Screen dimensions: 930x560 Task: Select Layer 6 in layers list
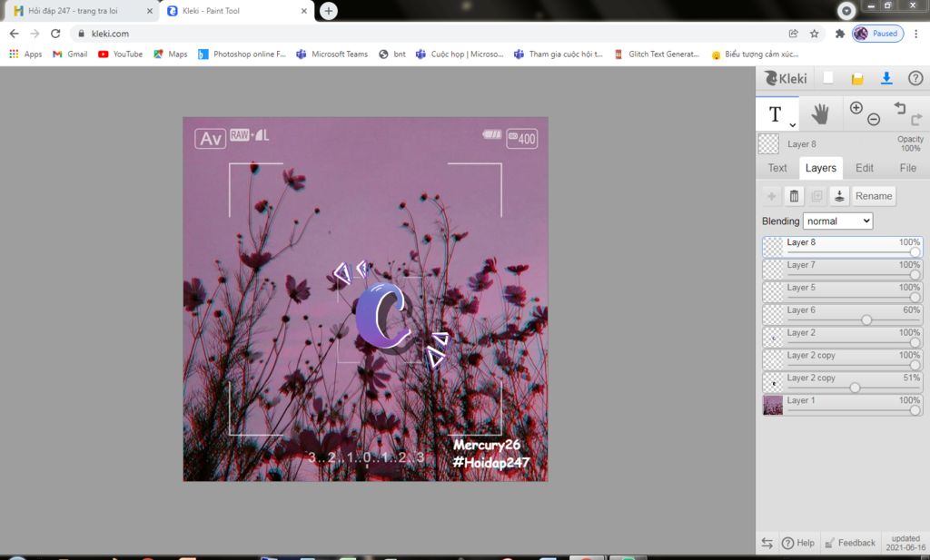click(x=842, y=314)
